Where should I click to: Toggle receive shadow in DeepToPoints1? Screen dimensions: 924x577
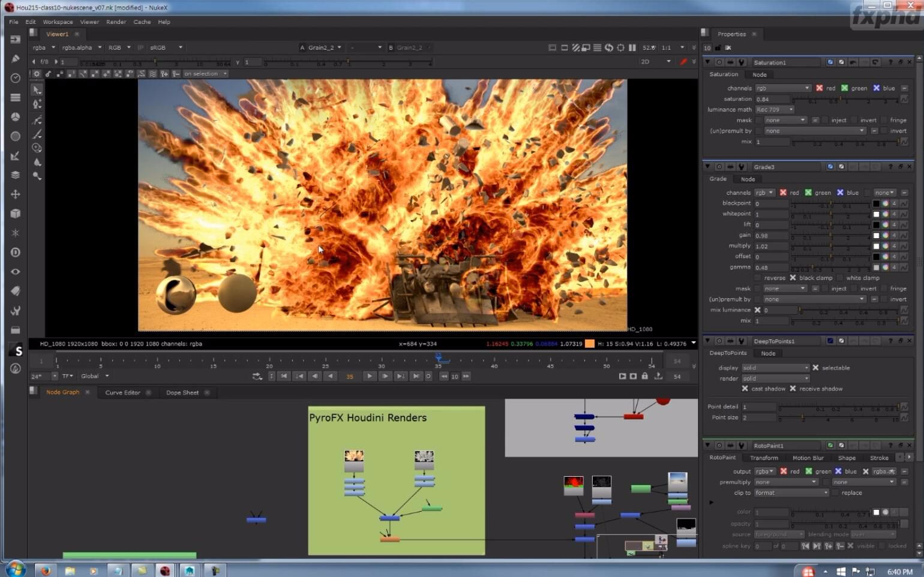pyautogui.click(x=793, y=389)
